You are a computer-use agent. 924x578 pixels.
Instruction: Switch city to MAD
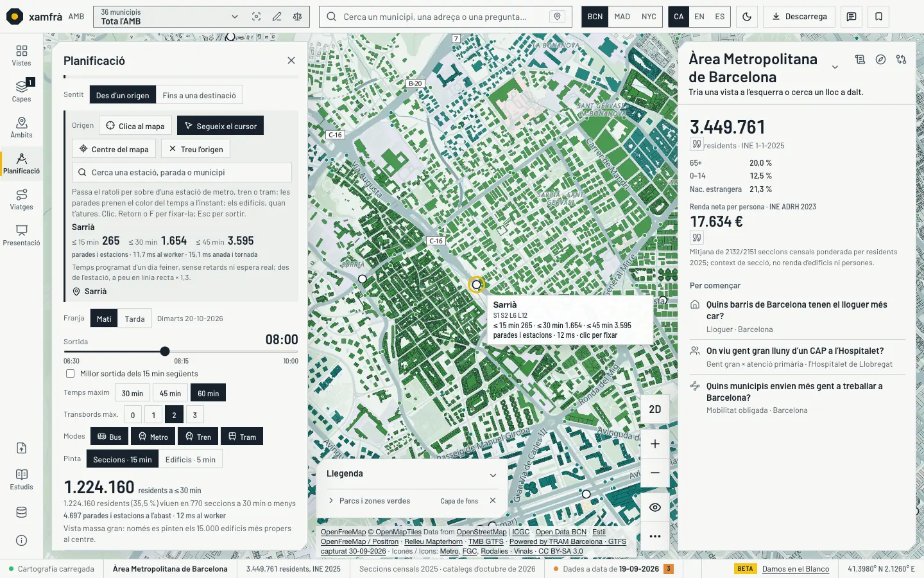click(622, 17)
